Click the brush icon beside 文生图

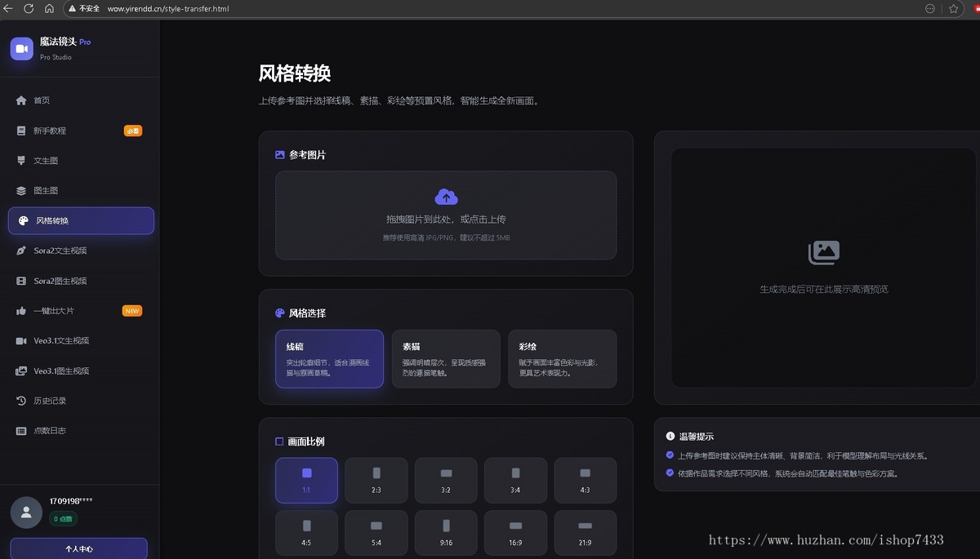(x=21, y=161)
